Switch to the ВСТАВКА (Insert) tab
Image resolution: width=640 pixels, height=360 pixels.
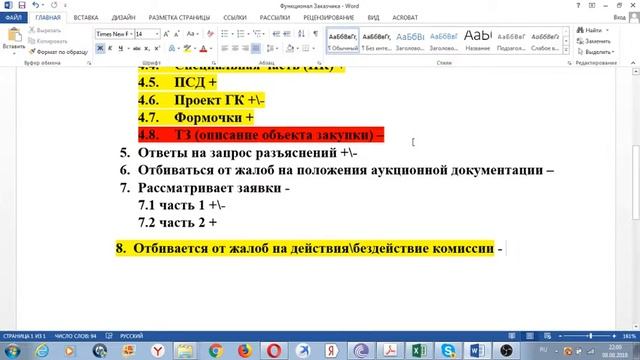(86, 18)
